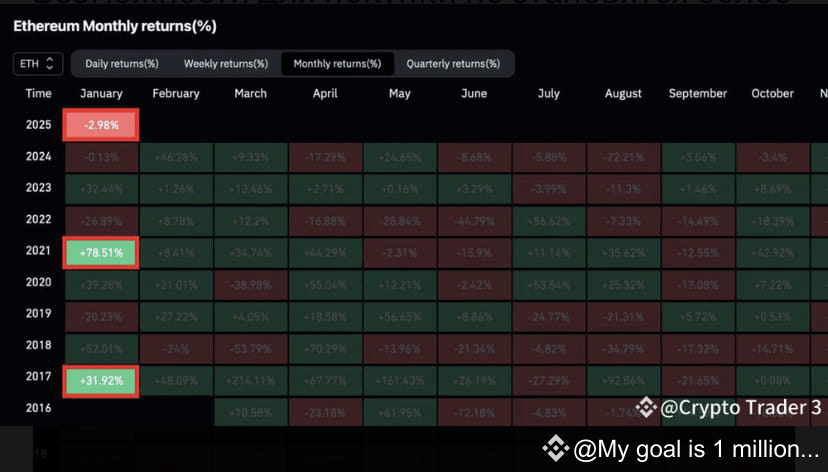This screenshot has height=472, width=828.
Task: Click the +8.69% cell in October 2023
Action: click(773, 189)
